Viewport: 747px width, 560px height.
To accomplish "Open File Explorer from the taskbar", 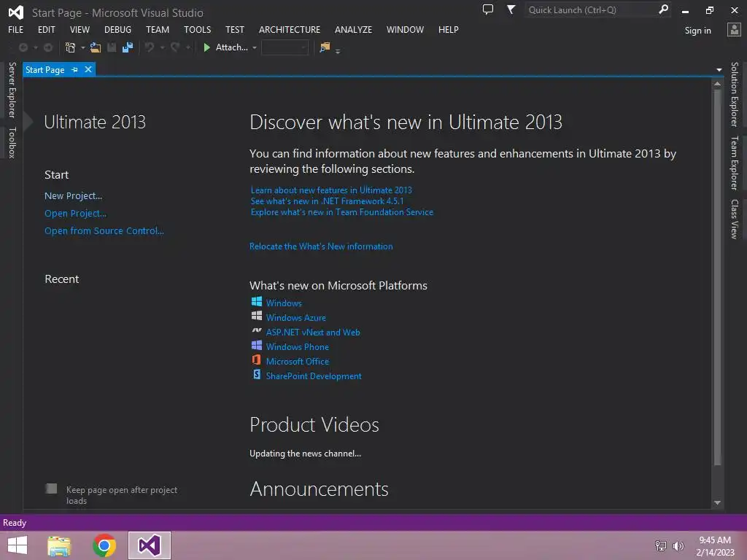I will (59, 545).
